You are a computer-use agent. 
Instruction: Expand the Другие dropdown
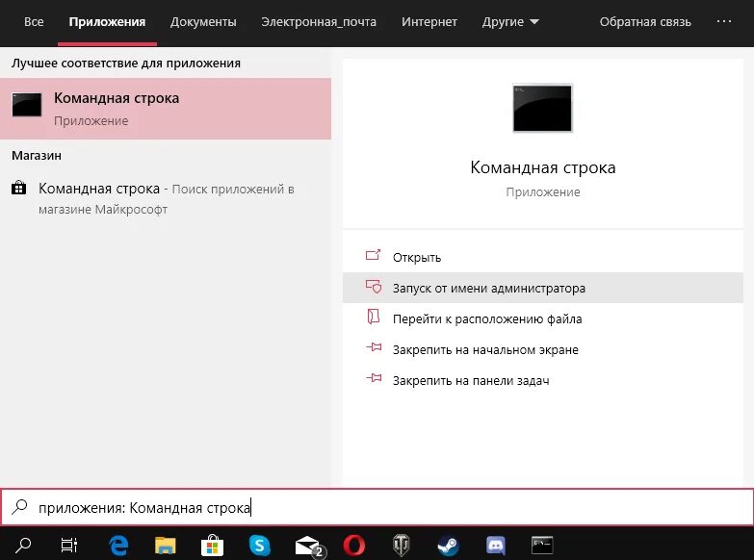pos(510,22)
